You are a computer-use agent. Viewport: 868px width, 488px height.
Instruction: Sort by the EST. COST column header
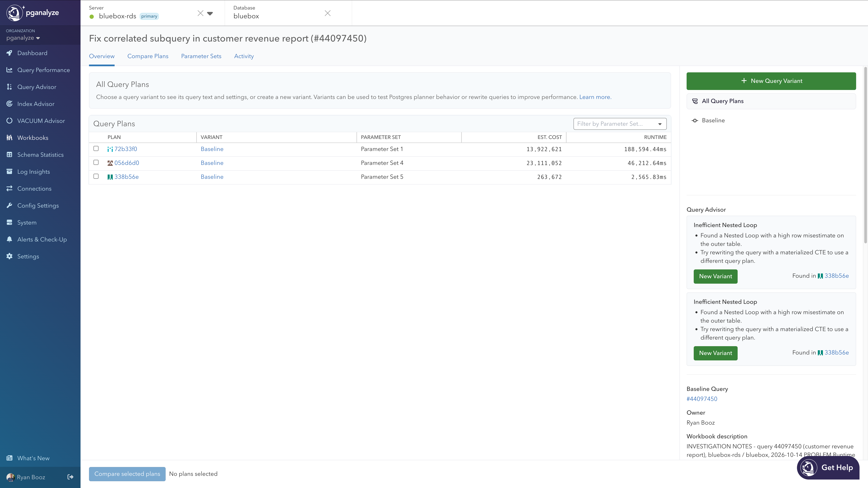[550, 137]
